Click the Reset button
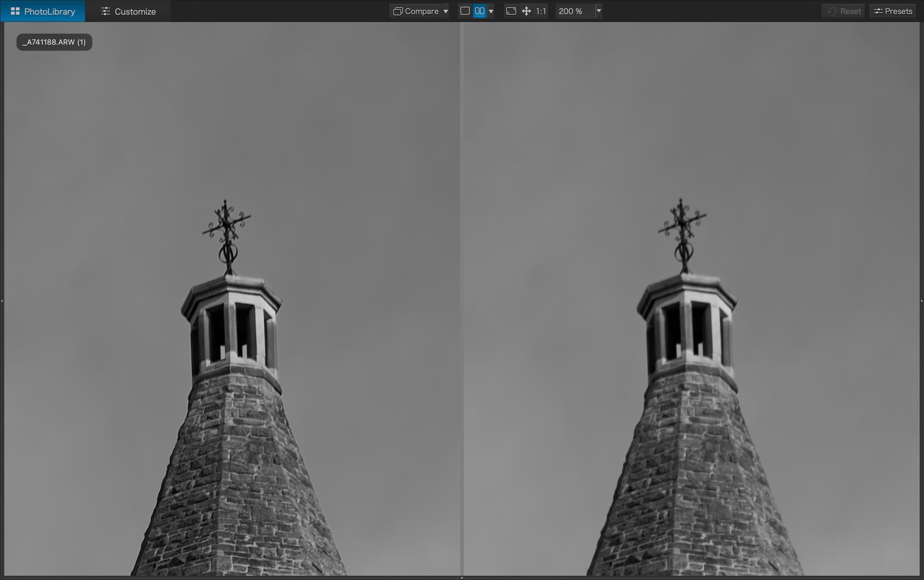Image resolution: width=924 pixels, height=580 pixels. pos(844,11)
